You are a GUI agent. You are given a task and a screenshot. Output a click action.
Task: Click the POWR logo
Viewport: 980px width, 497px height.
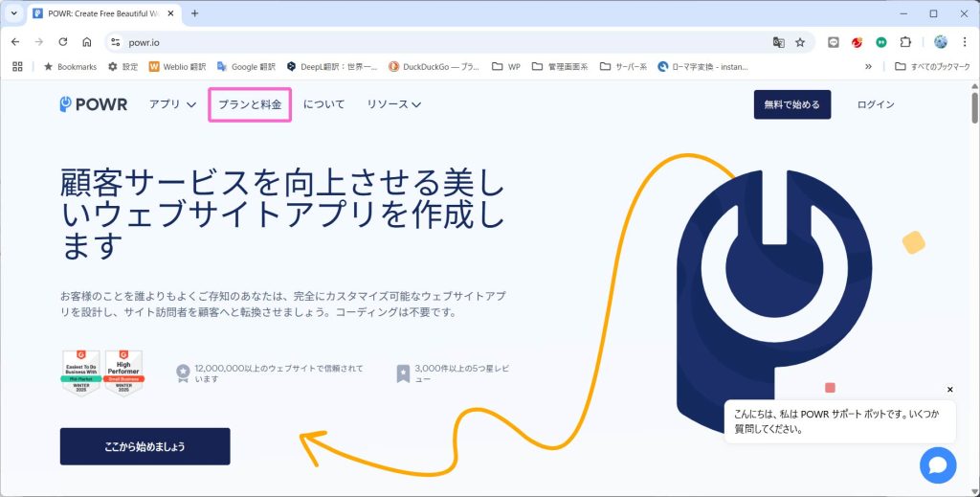(x=94, y=104)
